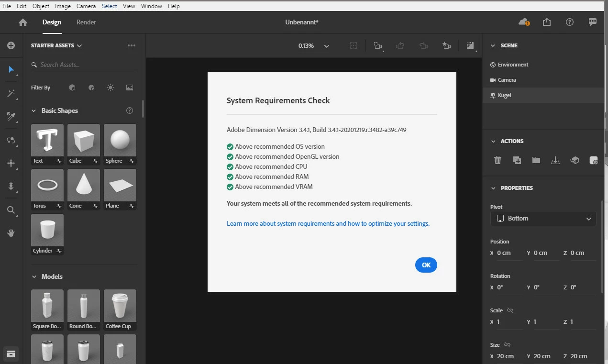Click the Position X value field
Screen dimensions: 608x364
coord(510,253)
